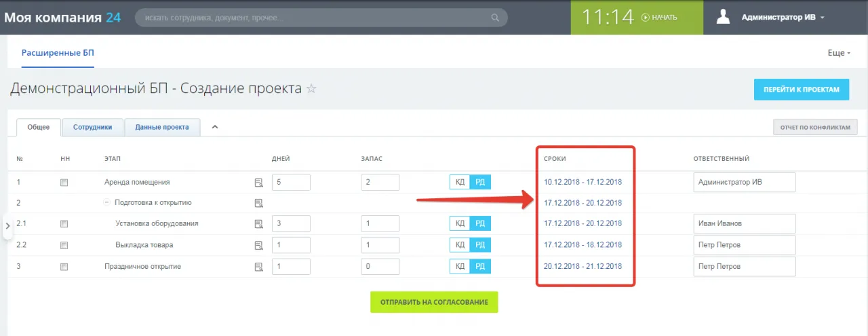Collapse the Подготовка к открытию stage group

tap(107, 203)
